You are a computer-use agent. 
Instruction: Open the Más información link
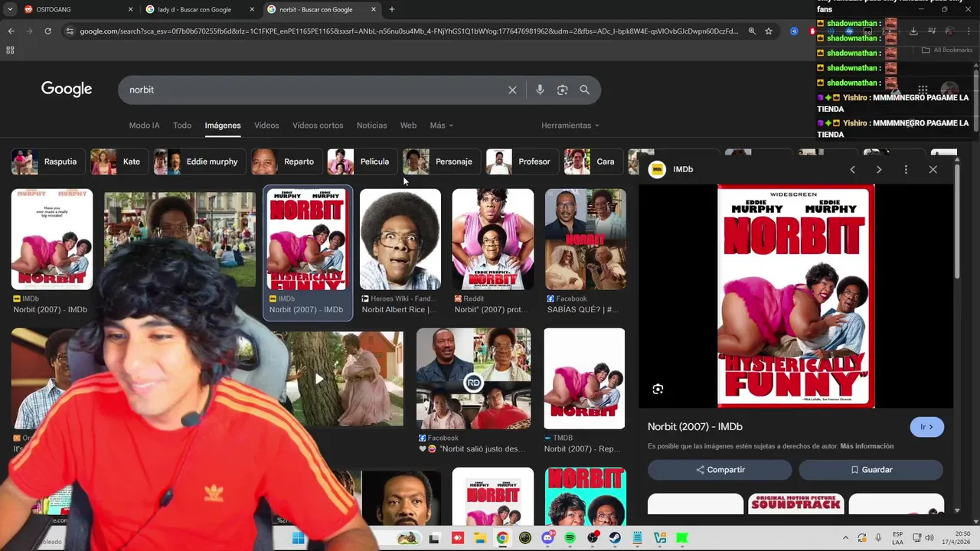coord(867,446)
